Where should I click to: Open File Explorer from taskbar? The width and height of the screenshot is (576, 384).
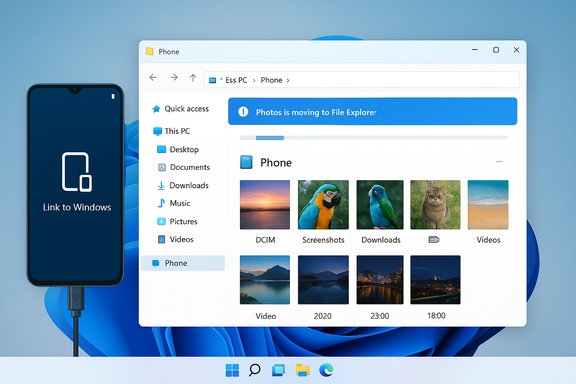[302, 370]
